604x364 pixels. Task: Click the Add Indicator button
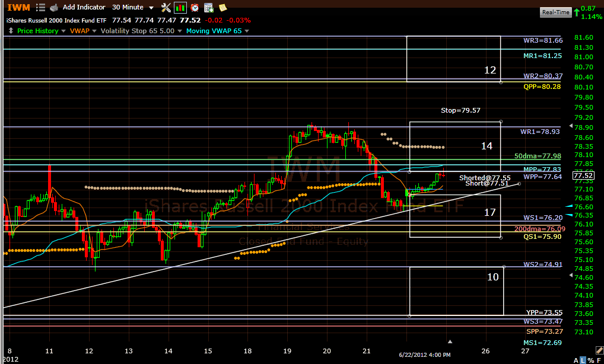(x=84, y=7)
